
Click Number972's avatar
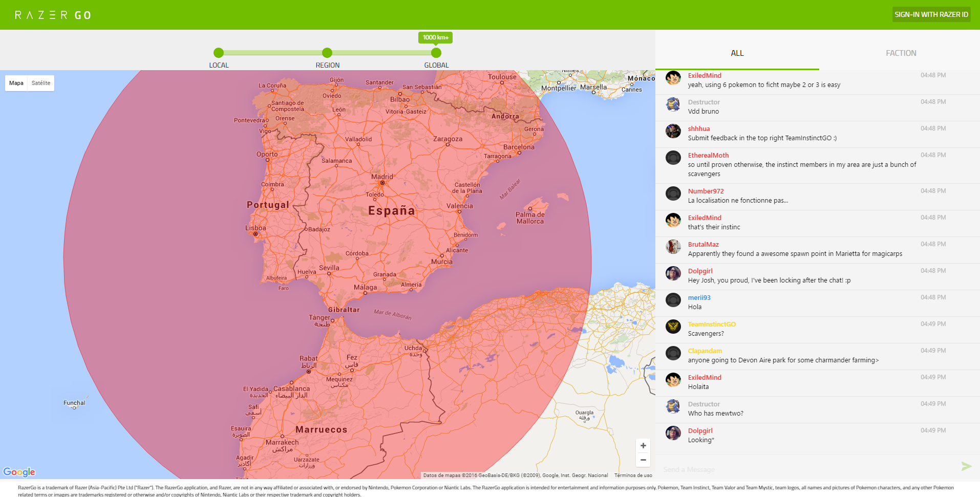673,193
